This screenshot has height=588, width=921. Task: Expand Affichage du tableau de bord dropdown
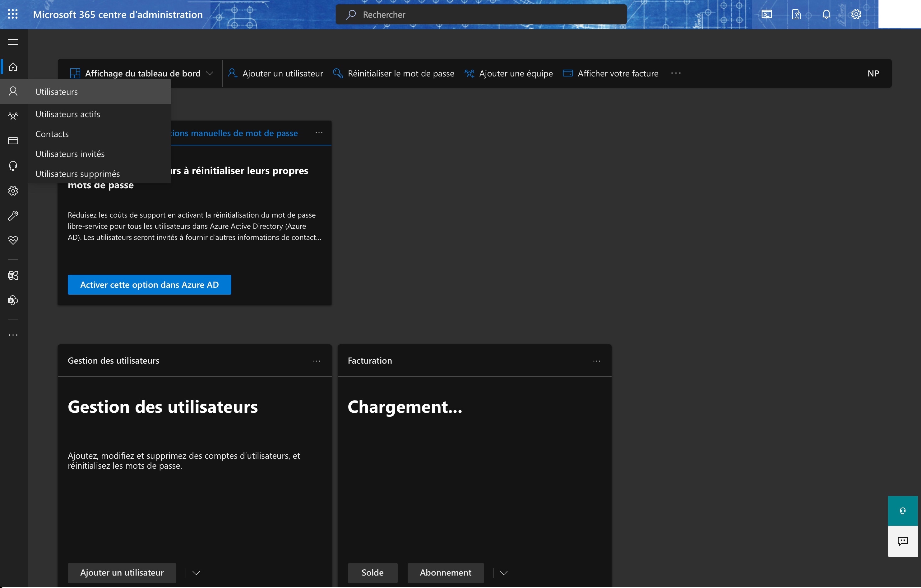point(209,73)
